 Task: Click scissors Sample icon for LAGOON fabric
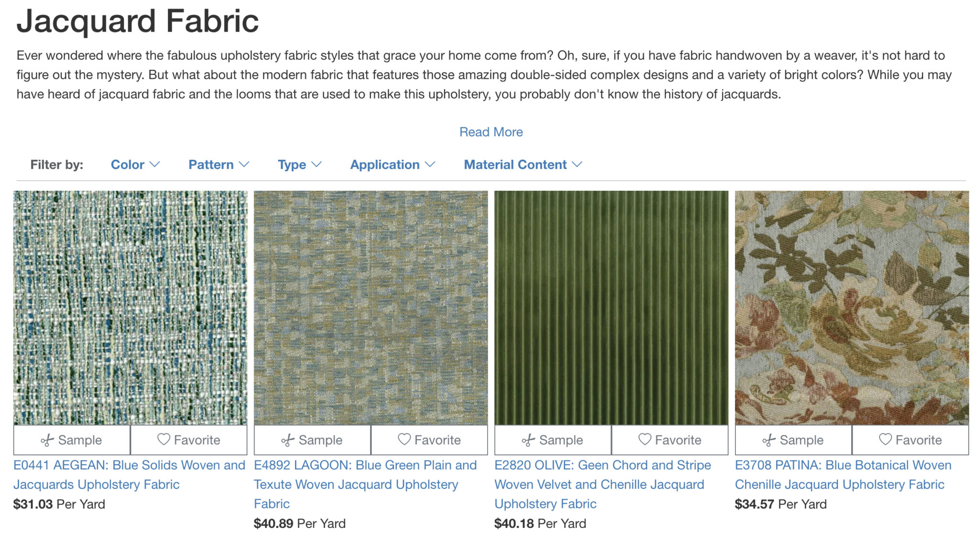(x=288, y=440)
